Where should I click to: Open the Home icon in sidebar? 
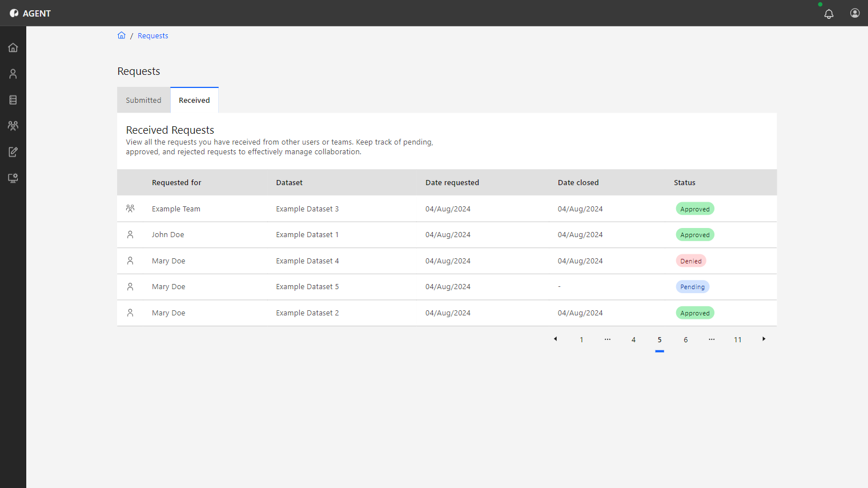(x=13, y=47)
